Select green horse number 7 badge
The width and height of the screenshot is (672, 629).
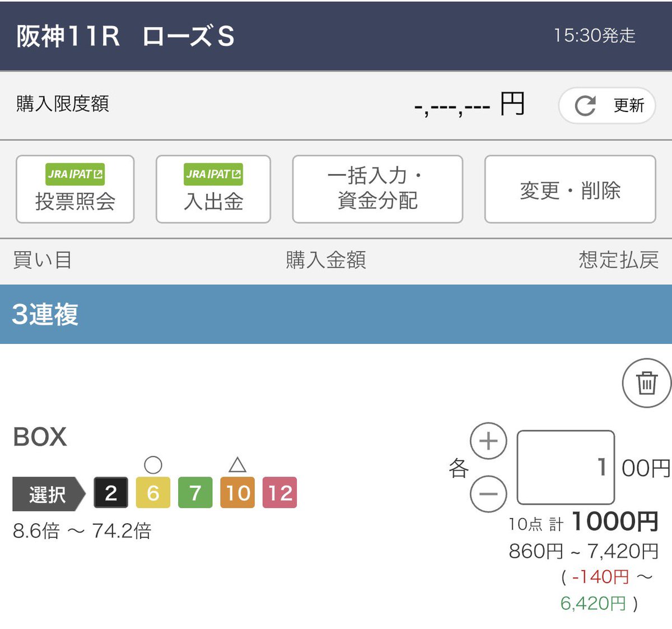(x=195, y=493)
